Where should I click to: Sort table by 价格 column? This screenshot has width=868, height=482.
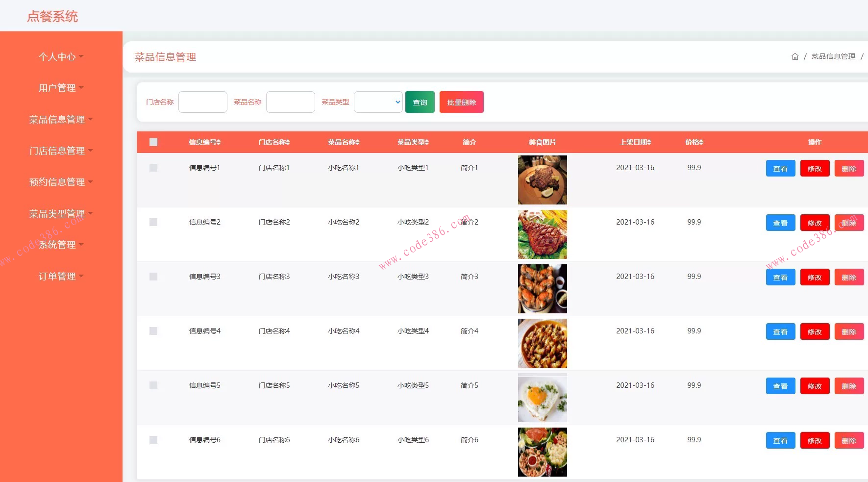[x=694, y=142]
